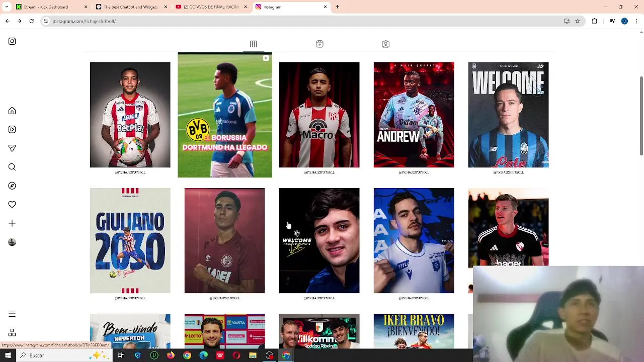
Task: Open the white jersey blue background post
Action: (414, 240)
